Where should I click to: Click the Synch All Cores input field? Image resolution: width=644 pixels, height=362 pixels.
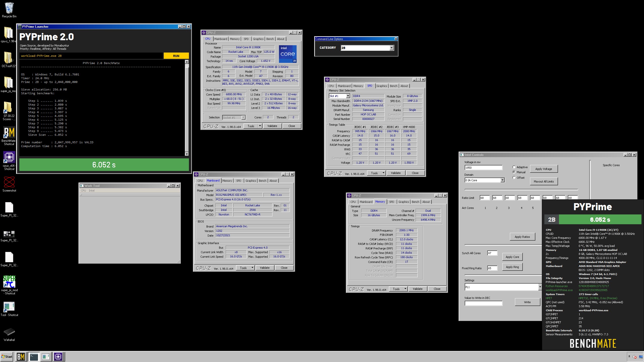492,253
